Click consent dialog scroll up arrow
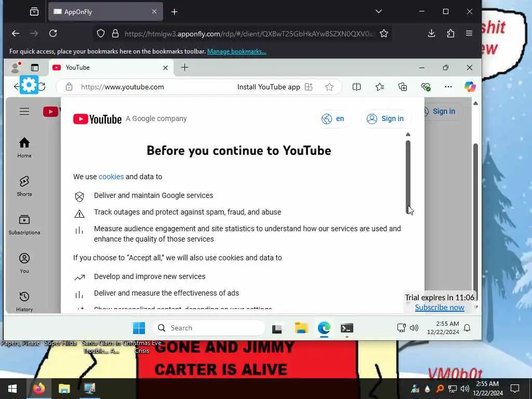This screenshot has height=399, width=532. tap(408, 135)
